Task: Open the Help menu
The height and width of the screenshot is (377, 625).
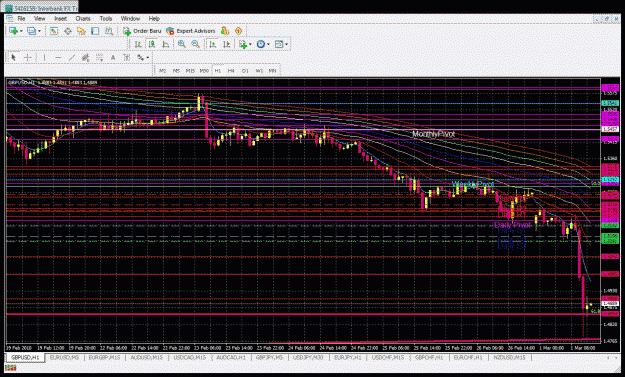Action: pyautogui.click(x=154, y=18)
